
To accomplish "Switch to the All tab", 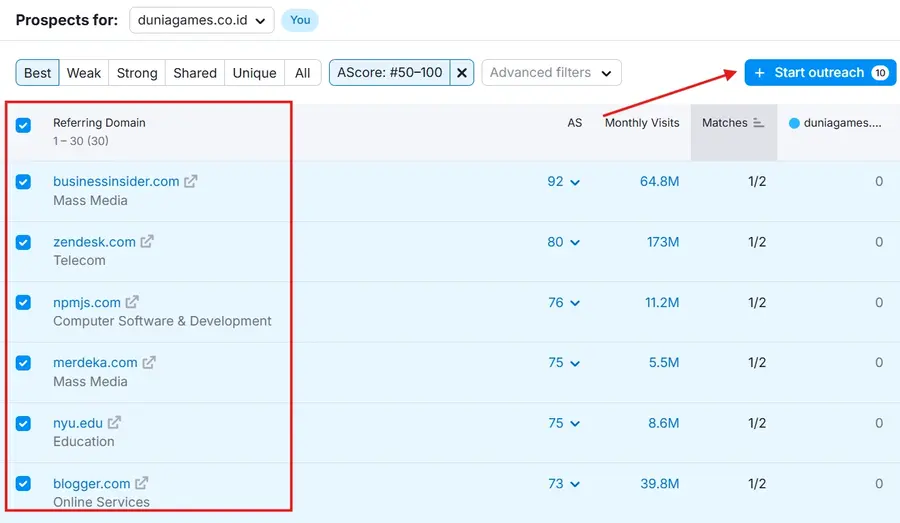I will point(302,73).
